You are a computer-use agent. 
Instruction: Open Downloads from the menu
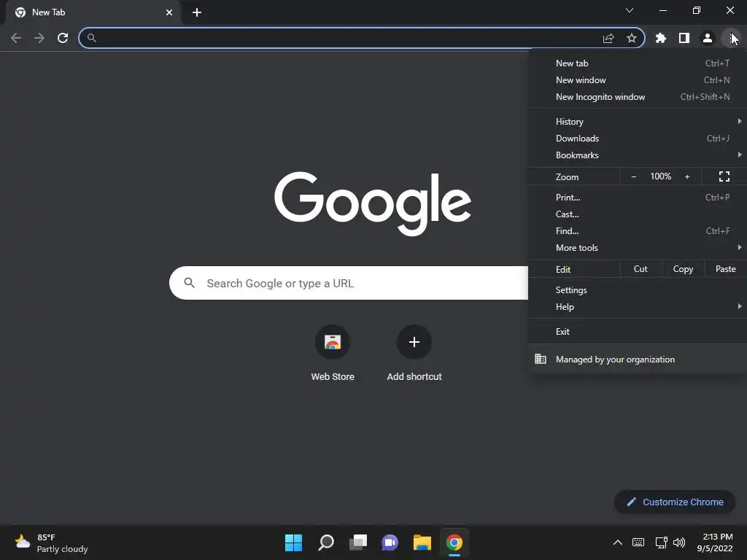[x=638, y=138]
